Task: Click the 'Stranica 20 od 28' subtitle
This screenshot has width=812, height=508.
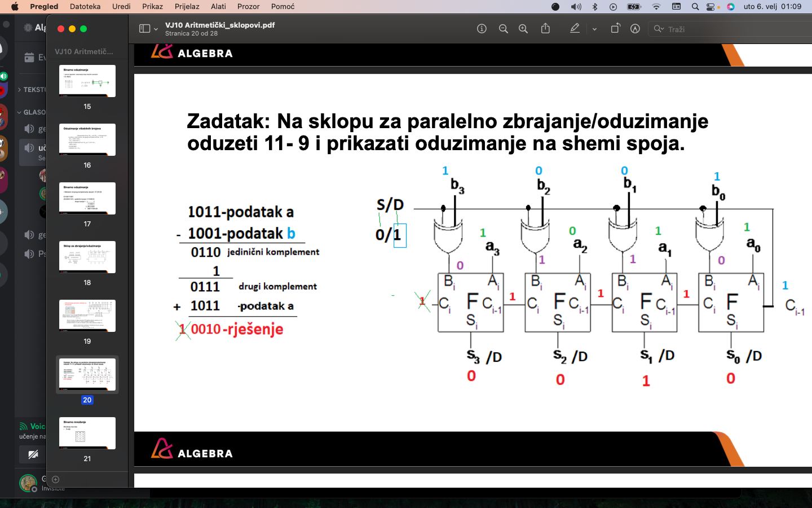Action: (191, 33)
